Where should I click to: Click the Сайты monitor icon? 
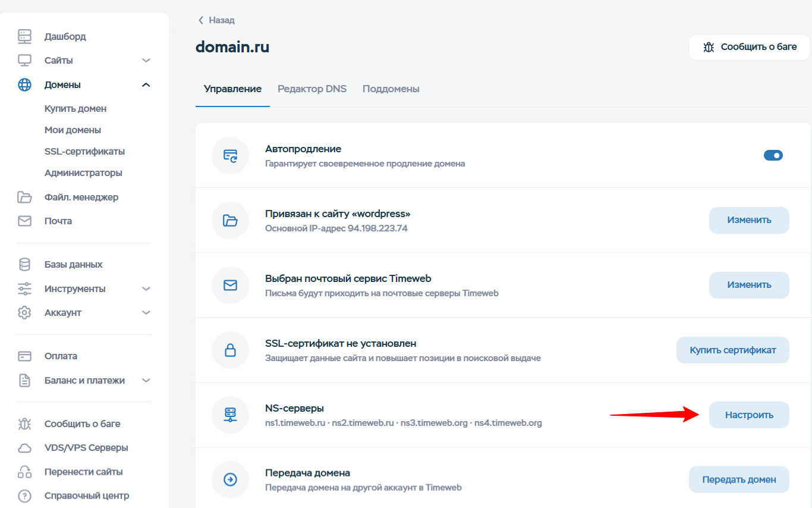(x=24, y=61)
